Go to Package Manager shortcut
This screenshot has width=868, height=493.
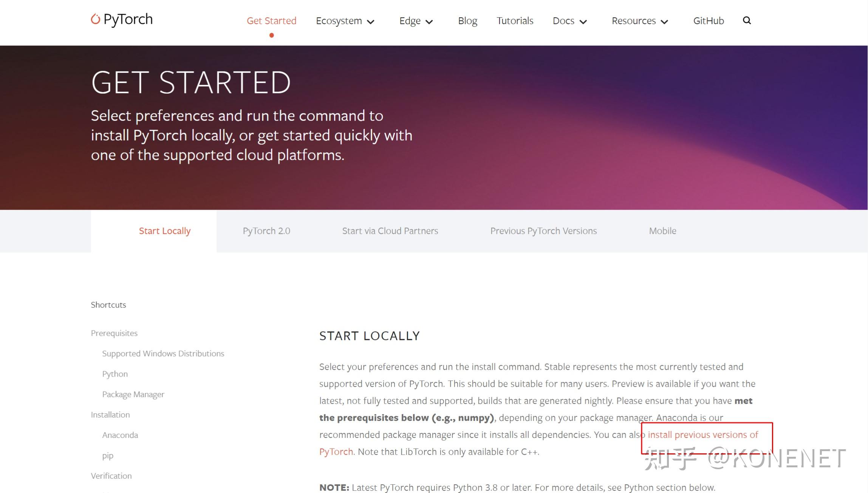pyautogui.click(x=133, y=394)
